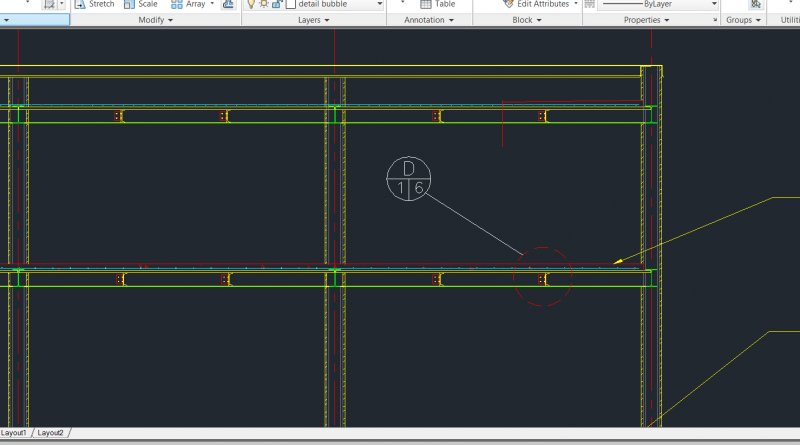Click the linetype icon left of ByLayer

(589, 4)
